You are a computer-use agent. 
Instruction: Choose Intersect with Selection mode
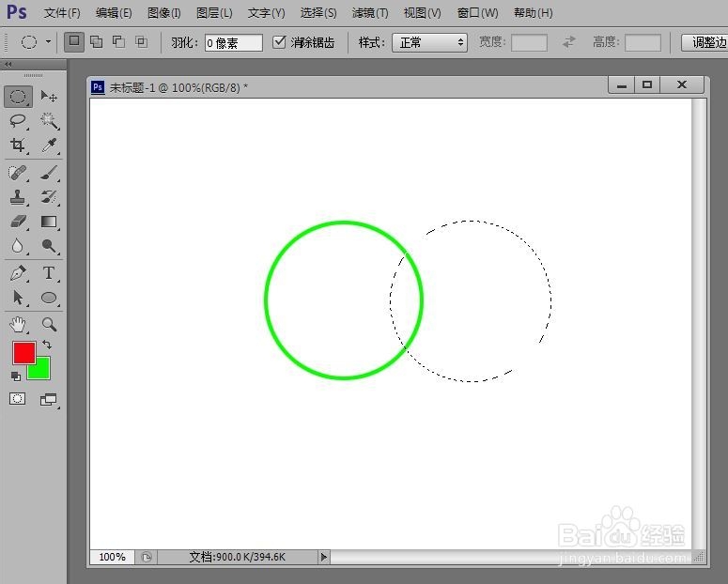[x=141, y=41]
